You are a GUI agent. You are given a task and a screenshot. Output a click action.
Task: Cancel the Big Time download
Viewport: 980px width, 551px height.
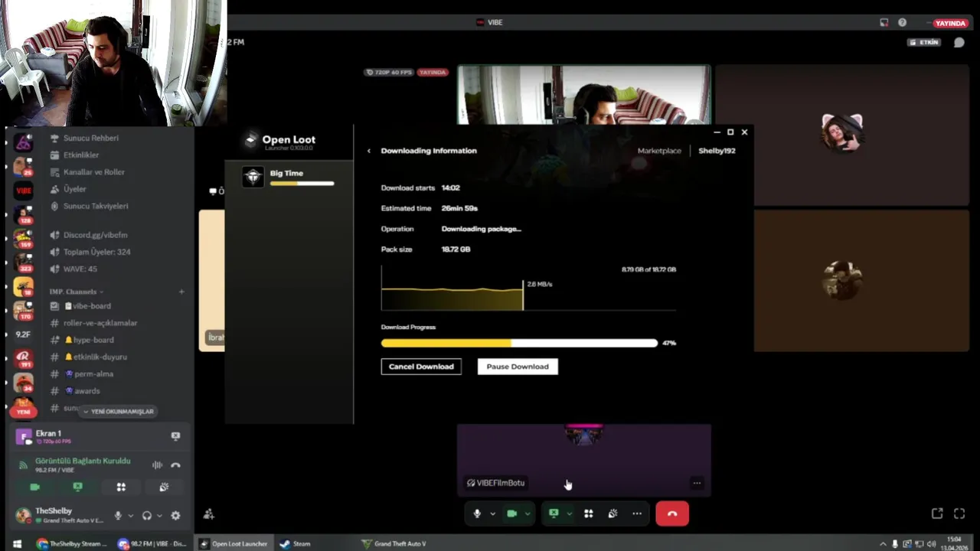pyautogui.click(x=421, y=367)
